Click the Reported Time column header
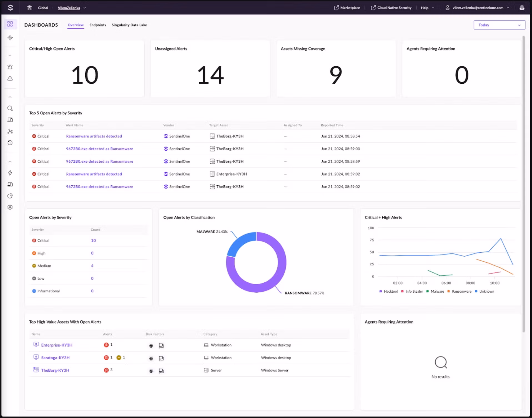This screenshot has width=532, height=418. pos(332,125)
